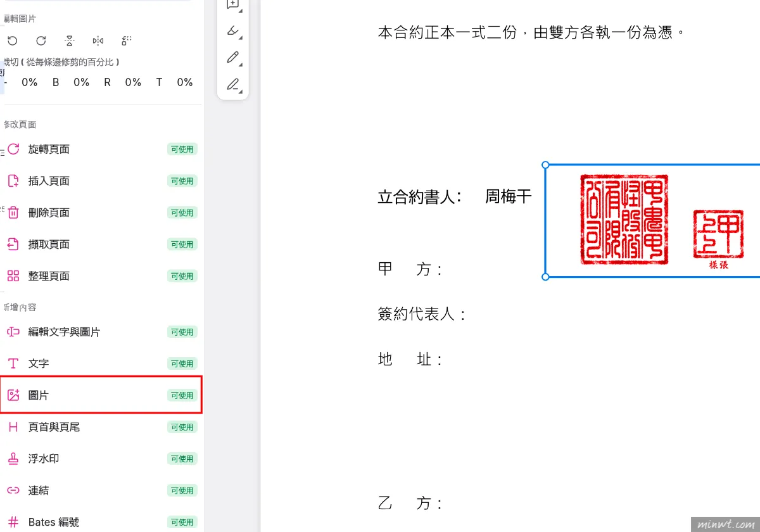Click the 簽約代表人: line
This screenshot has width=760, height=532.
[x=422, y=314]
